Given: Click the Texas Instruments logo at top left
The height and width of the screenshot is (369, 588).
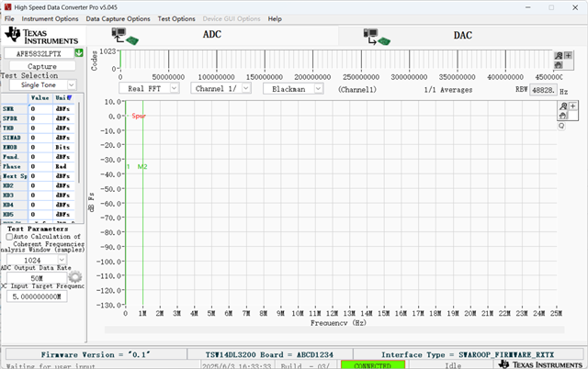Looking at the screenshot, I should point(41,36).
